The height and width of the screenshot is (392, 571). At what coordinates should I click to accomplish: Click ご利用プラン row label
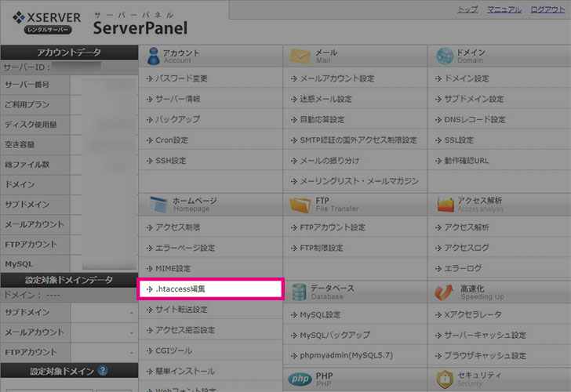point(27,104)
